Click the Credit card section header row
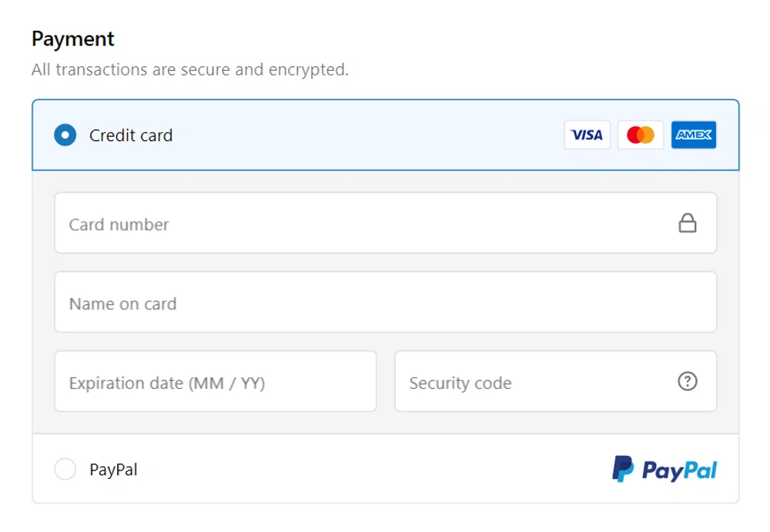This screenshot has height=532, width=770. [x=346, y=135]
